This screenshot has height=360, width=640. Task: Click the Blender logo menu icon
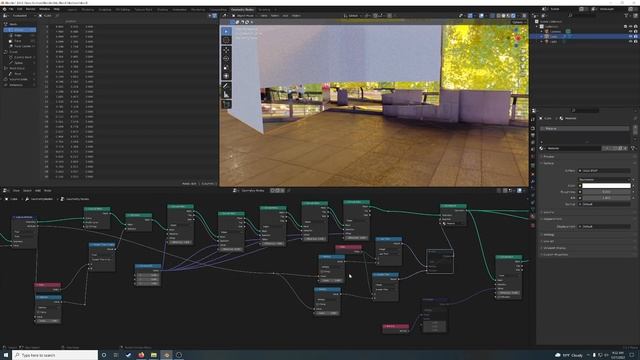4,9
